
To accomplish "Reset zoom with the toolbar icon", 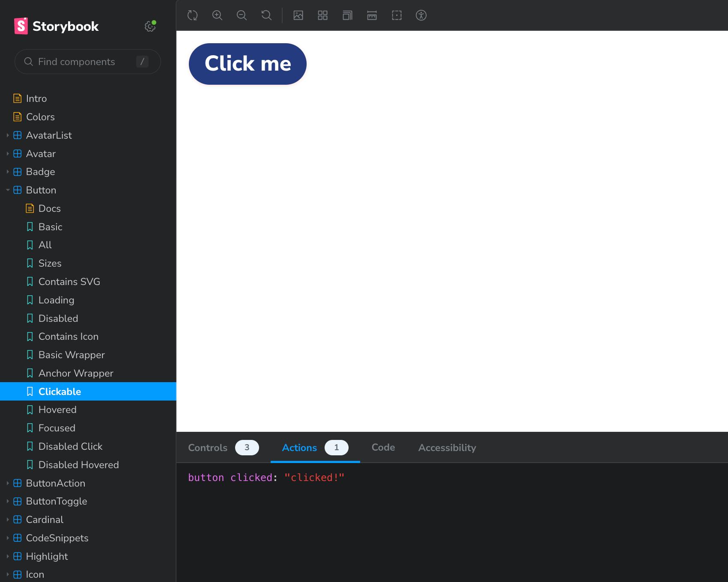I will [266, 15].
